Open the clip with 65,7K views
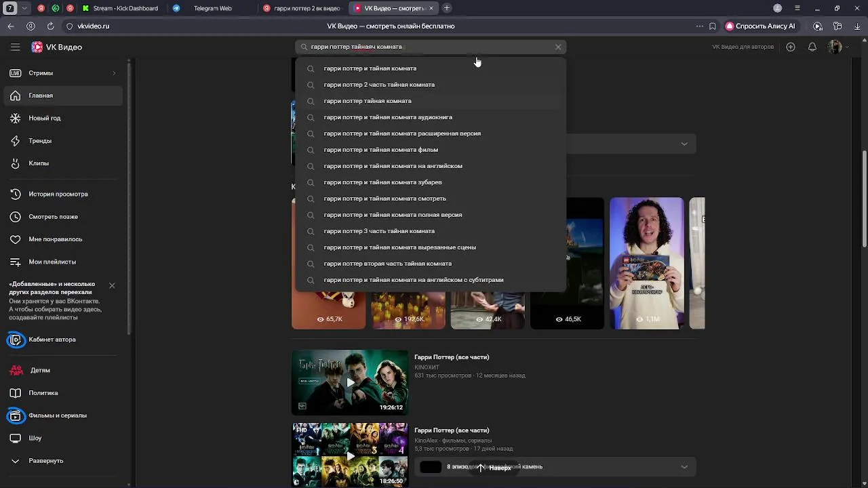 (x=328, y=310)
